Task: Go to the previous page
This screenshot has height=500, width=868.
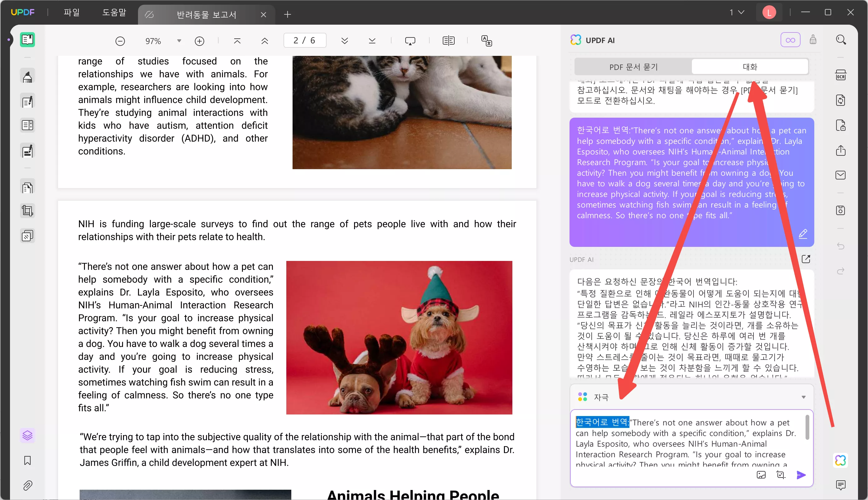Action: 264,41
